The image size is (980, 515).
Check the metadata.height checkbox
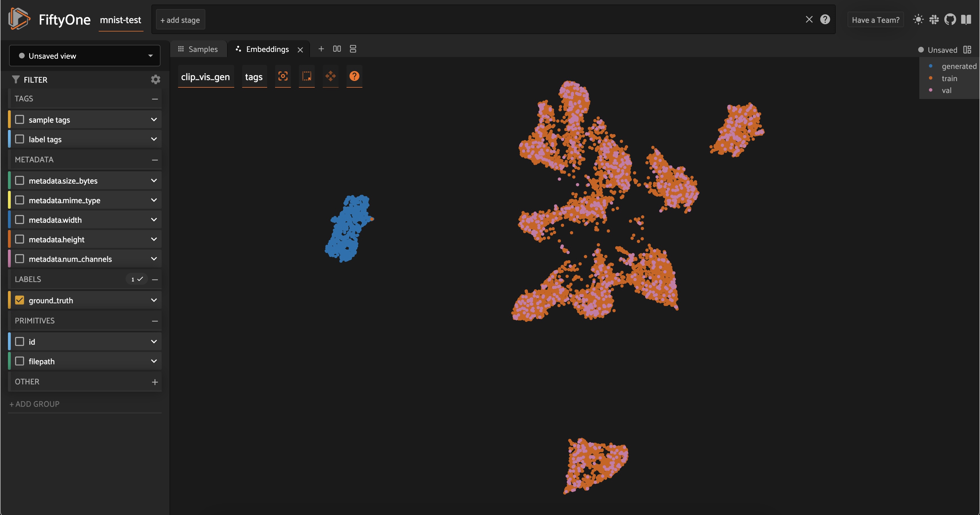19,239
